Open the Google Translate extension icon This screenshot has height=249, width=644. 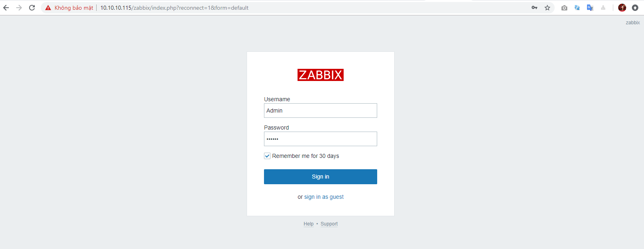pyautogui.click(x=590, y=8)
